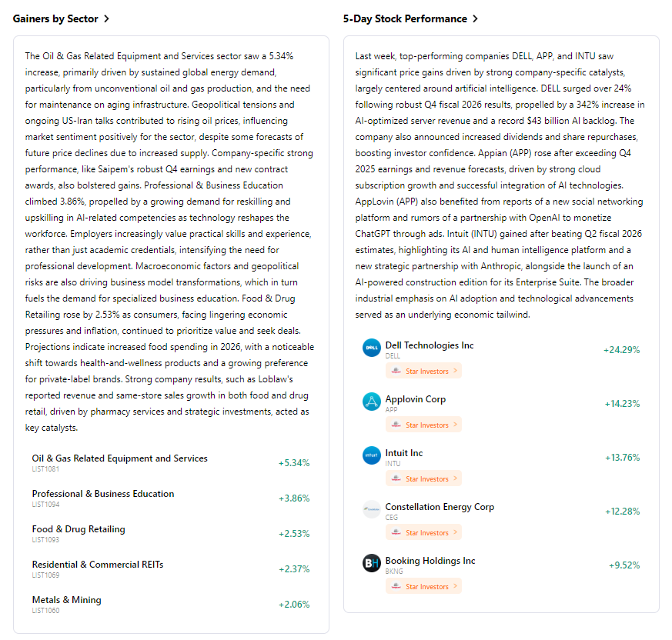Viewport: 672px width, 640px height.
Task: Open Star Investors badge under Constellation Energy
Action: (423, 532)
